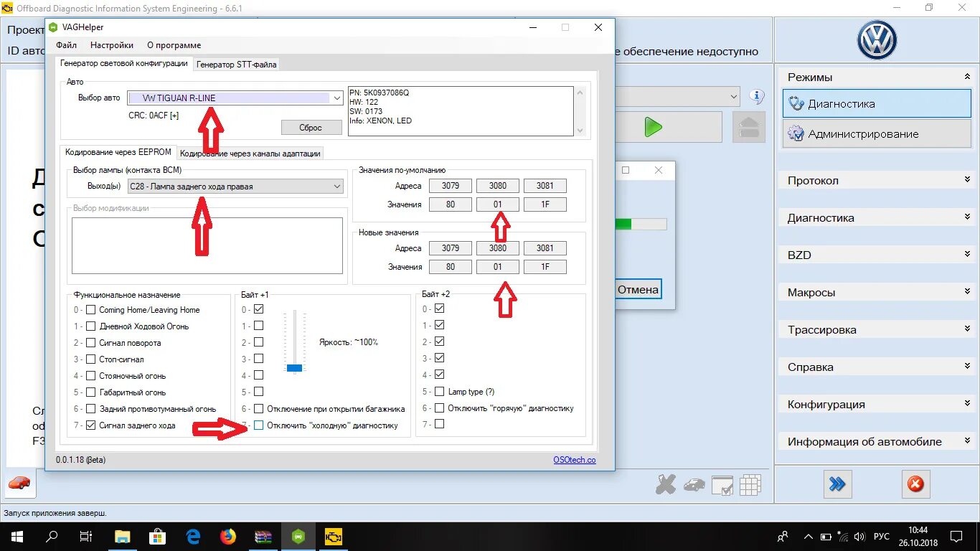
Task: Toggle Отключение при открытии багажника checkbox
Action: [x=259, y=409]
